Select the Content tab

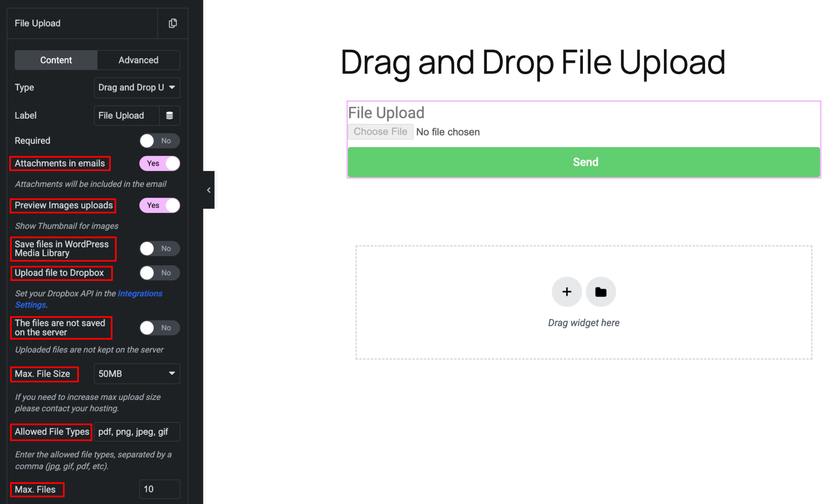point(56,60)
